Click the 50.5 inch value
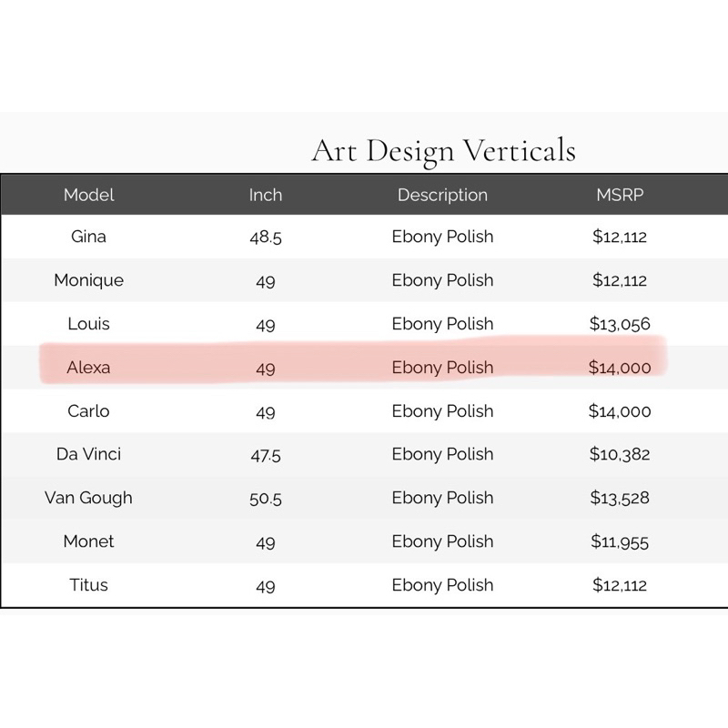 point(266,499)
